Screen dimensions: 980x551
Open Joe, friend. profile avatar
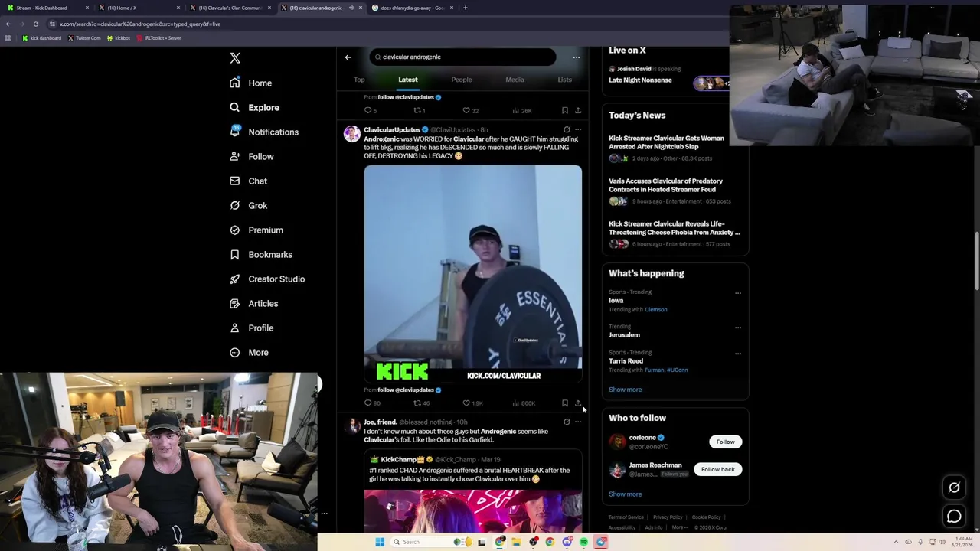tap(351, 426)
